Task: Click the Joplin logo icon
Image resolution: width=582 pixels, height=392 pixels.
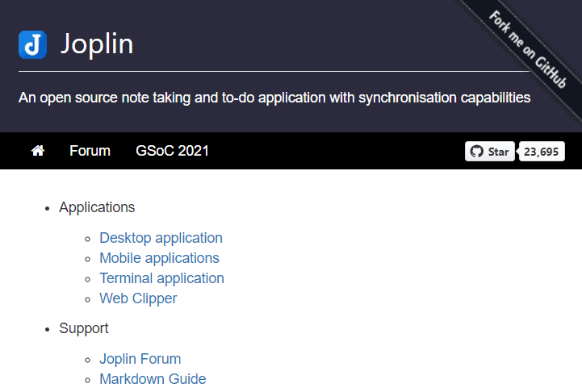Action: 32,44
